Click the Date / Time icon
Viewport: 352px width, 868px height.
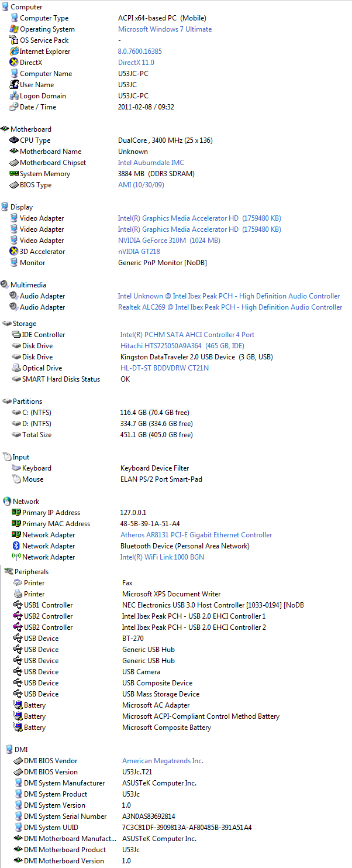pos(15,107)
